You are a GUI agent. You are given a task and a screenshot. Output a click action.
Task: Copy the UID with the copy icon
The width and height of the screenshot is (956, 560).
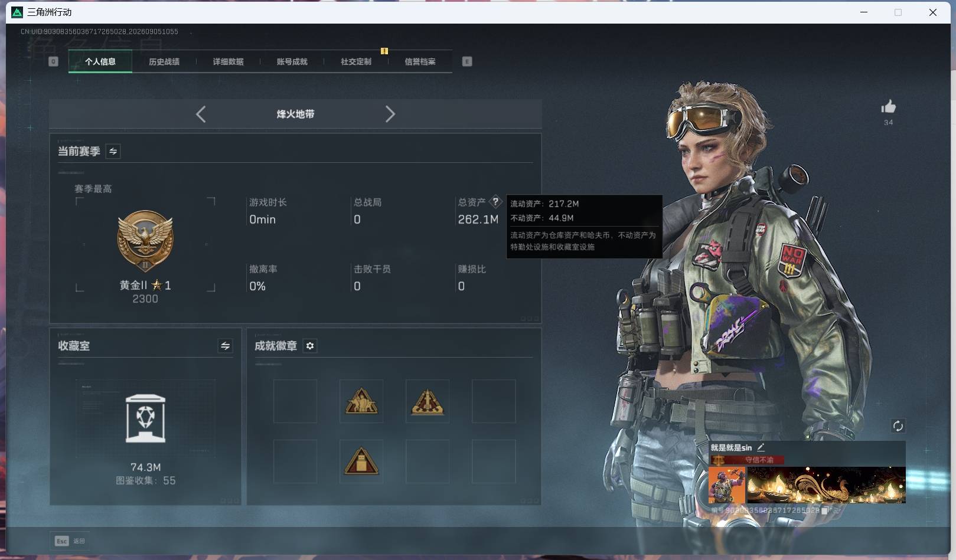tap(824, 510)
